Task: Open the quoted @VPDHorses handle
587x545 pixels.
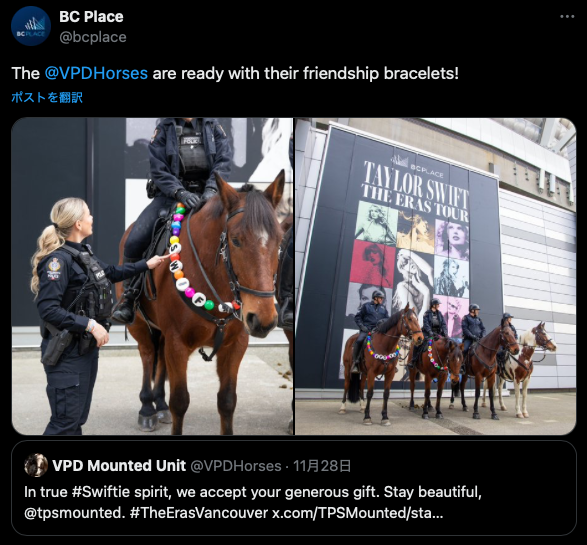Action: tap(236, 466)
